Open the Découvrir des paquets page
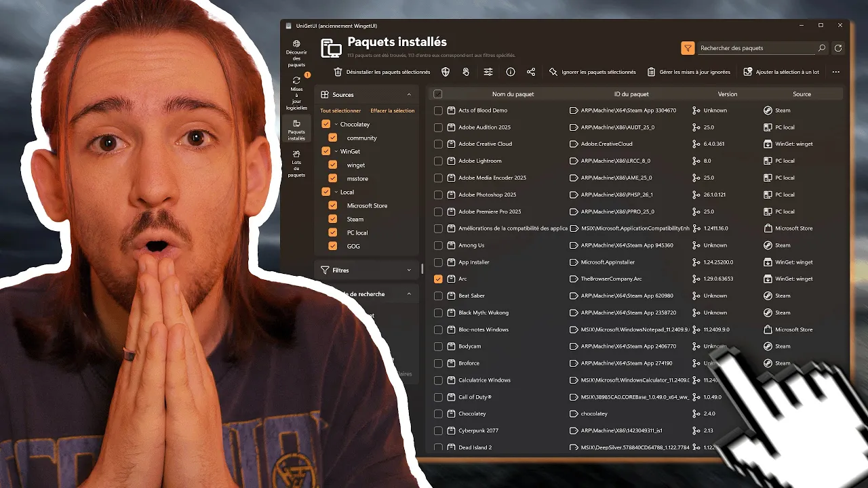The image size is (868, 488). [x=296, y=54]
